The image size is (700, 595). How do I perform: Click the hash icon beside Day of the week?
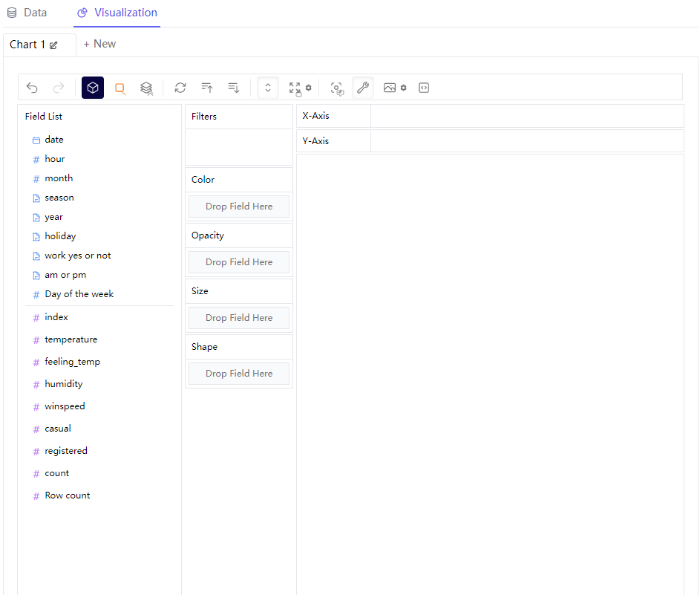click(x=36, y=295)
